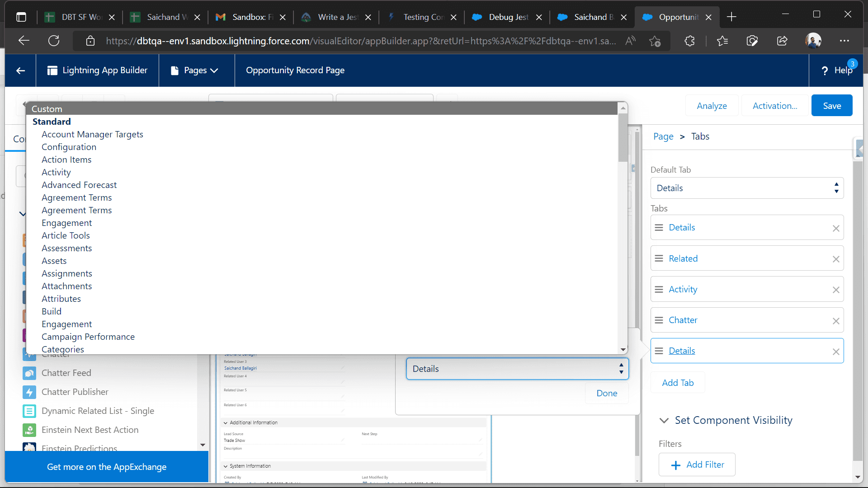
Task: Open a new browser tab
Action: point(731,17)
